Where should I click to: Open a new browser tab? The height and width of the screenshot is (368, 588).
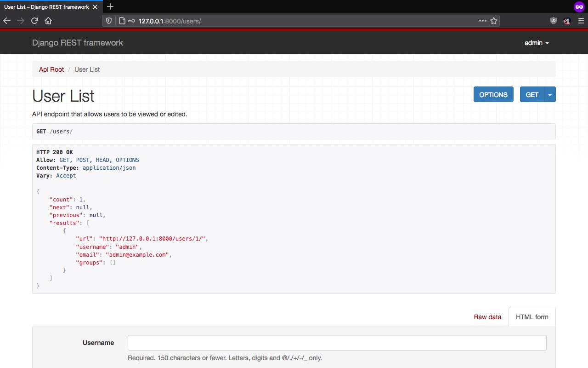tap(110, 6)
